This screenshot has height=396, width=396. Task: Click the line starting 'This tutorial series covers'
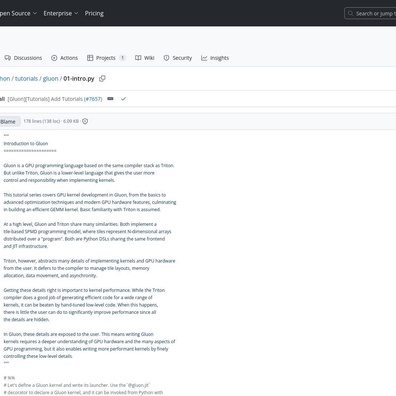(x=85, y=195)
